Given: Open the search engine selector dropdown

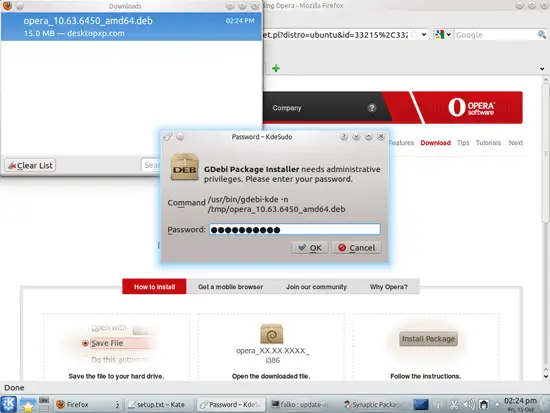Looking at the screenshot, I should coord(443,34).
